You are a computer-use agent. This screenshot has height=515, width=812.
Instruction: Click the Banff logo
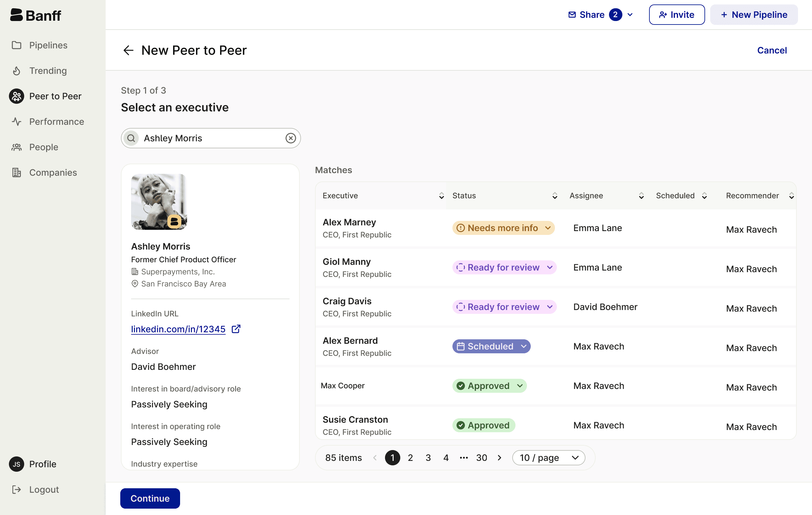click(35, 15)
